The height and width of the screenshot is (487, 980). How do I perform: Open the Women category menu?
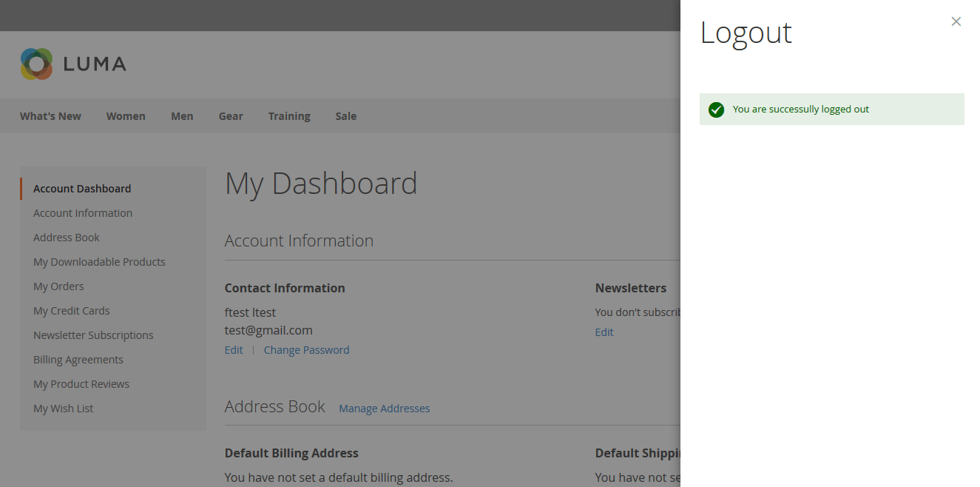coord(126,116)
